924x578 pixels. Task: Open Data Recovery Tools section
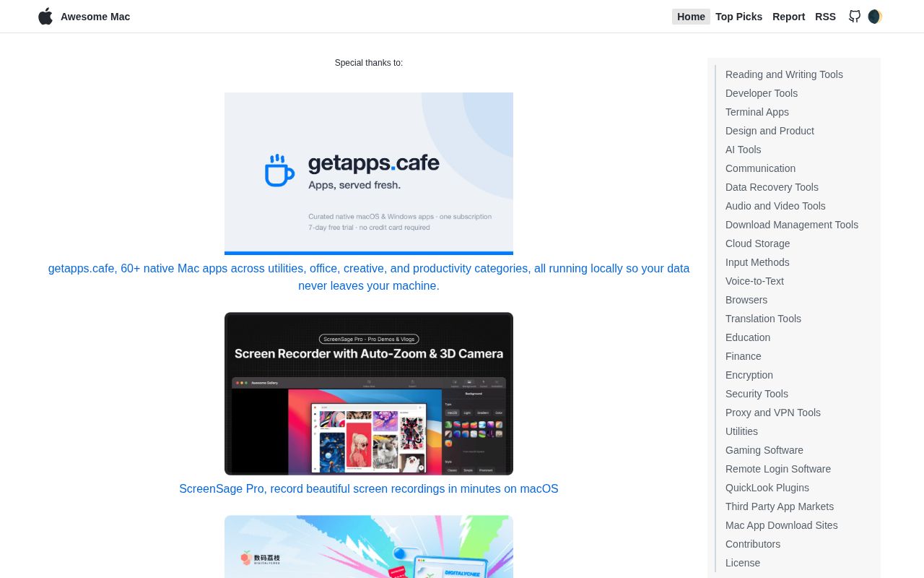[772, 187]
